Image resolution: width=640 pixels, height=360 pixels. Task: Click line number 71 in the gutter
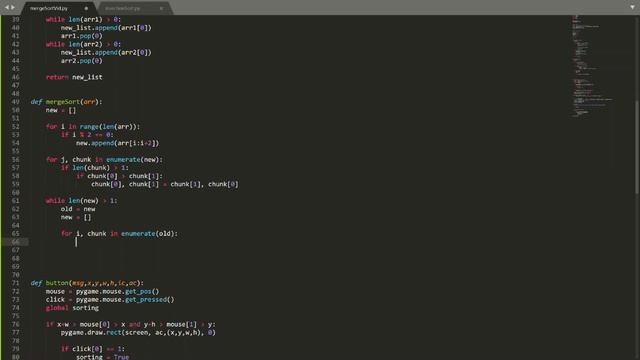coord(16,283)
